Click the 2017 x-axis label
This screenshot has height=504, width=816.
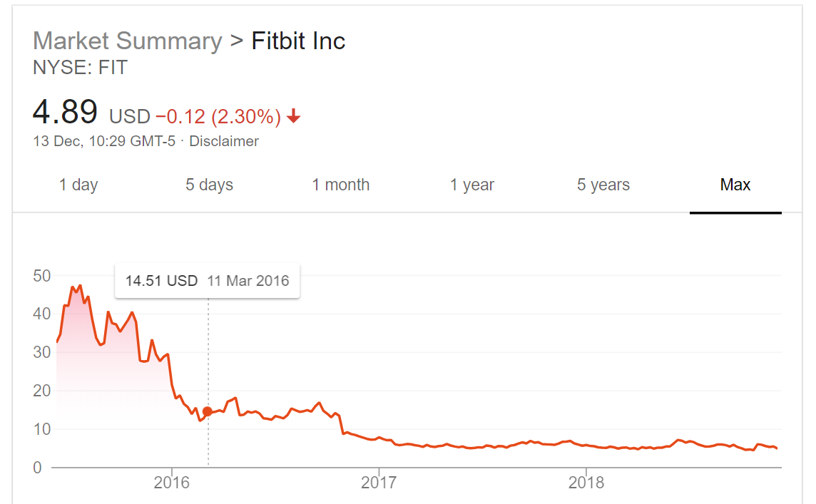coord(379,483)
